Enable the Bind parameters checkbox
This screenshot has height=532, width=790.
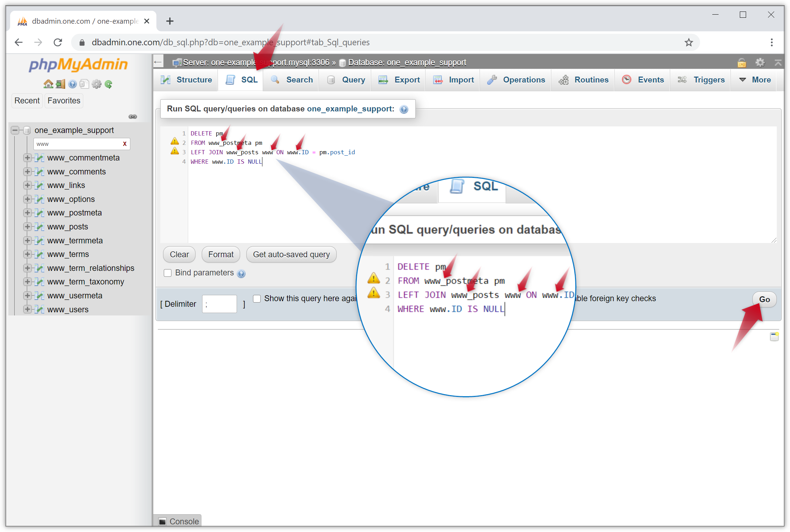[x=168, y=273]
